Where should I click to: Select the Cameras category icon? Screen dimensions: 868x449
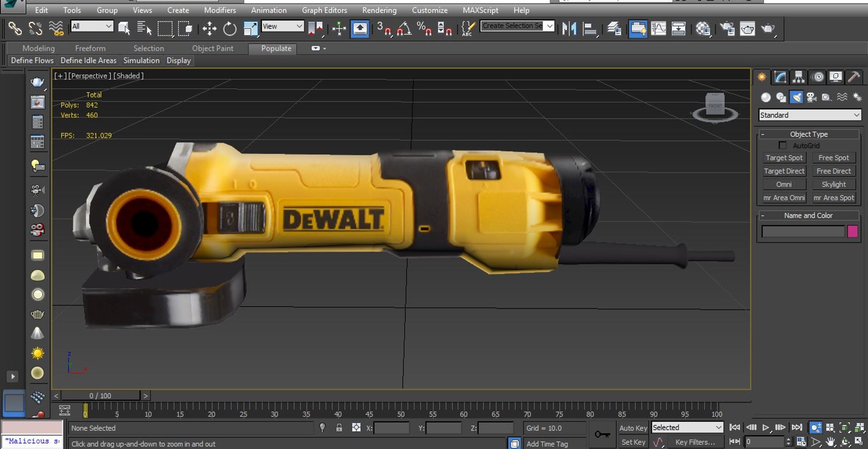click(811, 97)
